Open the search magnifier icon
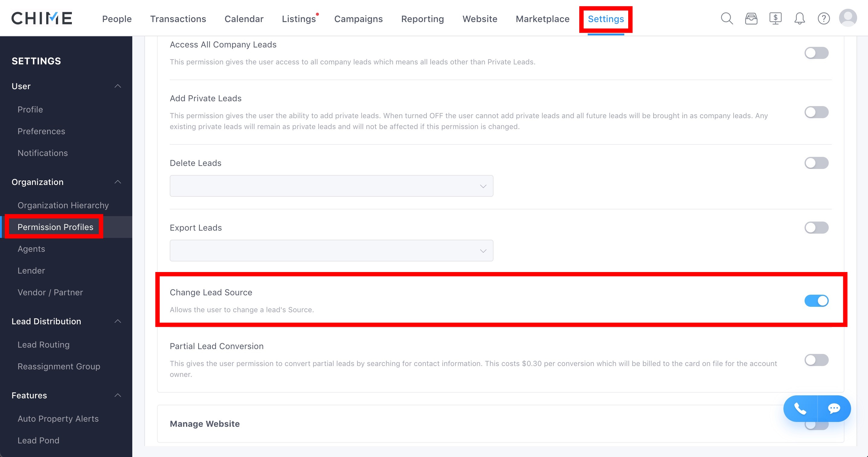The width and height of the screenshot is (868, 457). click(x=727, y=18)
